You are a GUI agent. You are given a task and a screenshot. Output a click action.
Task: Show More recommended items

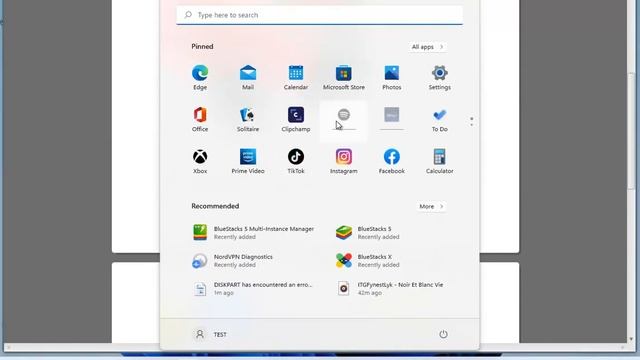coord(431,207)
